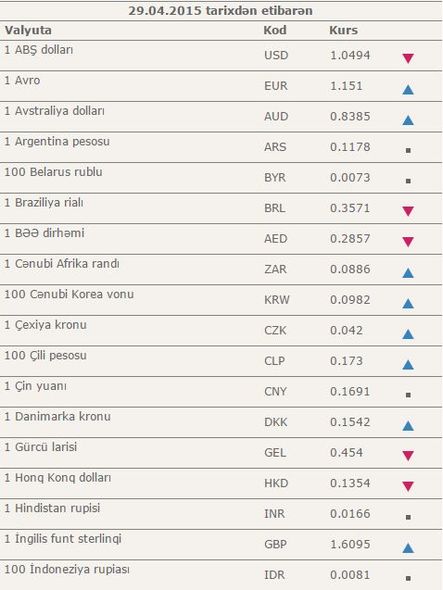Click the red down arrow for HKD
This screenshot has width=443, height=590.
[x=408, y=486]
